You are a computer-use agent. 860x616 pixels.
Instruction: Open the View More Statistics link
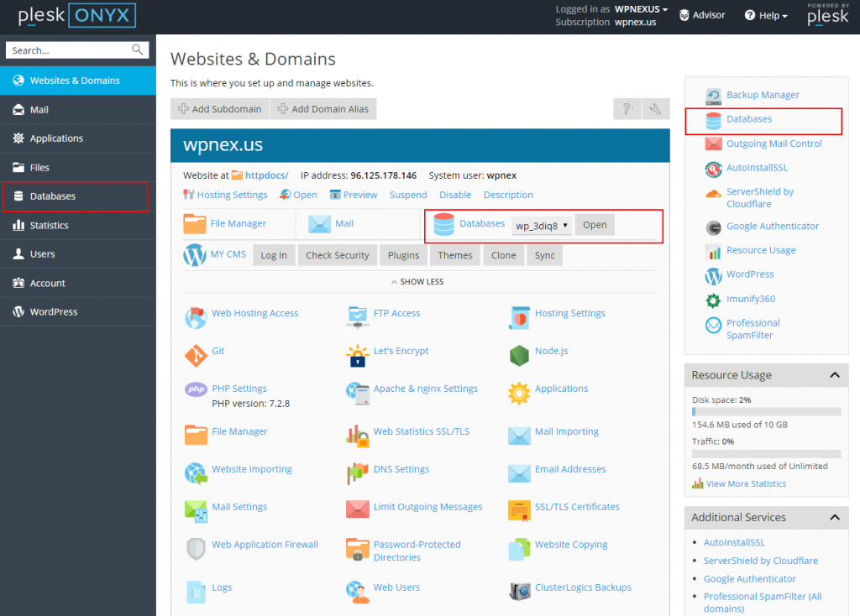[746, 483]
